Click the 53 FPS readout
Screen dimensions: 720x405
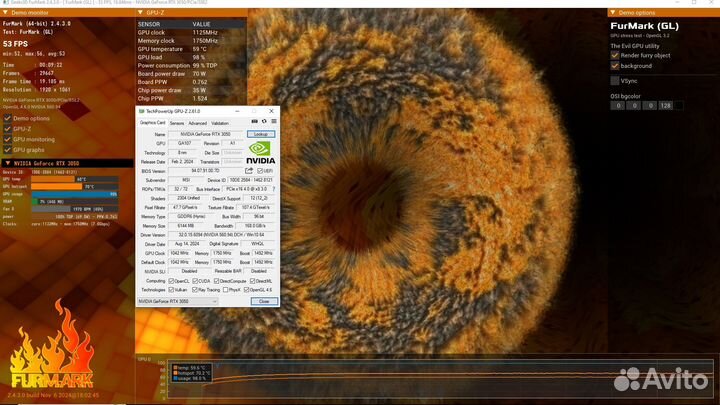coord(15,44)
